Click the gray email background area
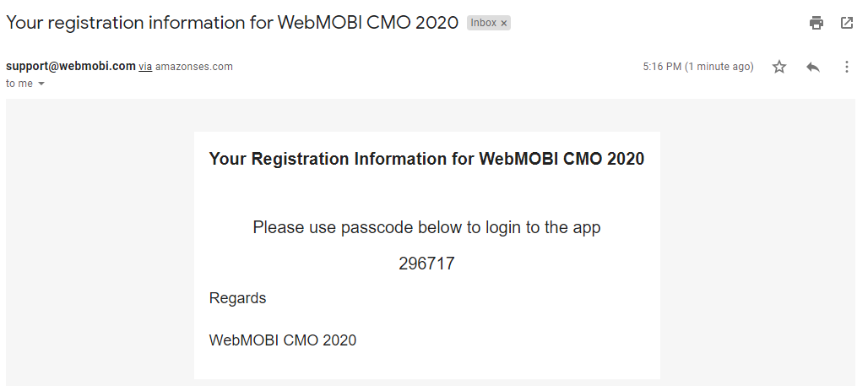The height and width of the screenshot is (386, 868). 100,243
